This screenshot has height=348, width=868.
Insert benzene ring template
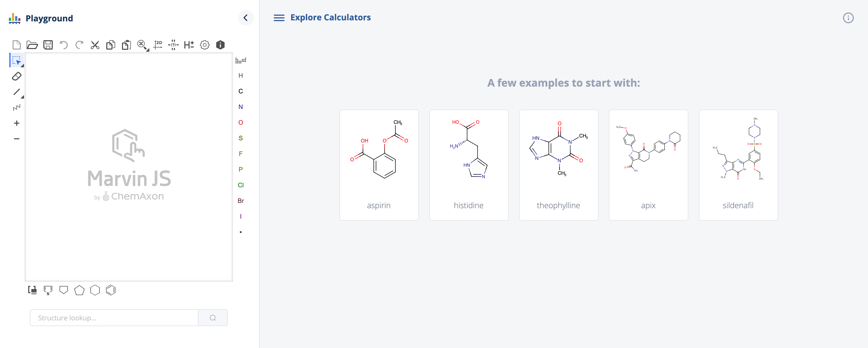point(110,290)
